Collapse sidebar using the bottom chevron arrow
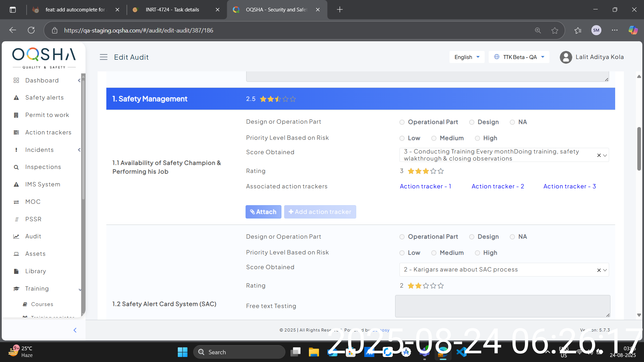This screenshot has width=644, height=362. [75, 330]
